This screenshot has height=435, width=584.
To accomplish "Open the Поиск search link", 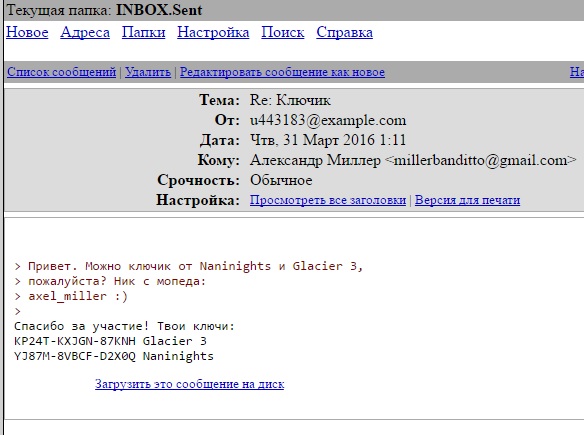I will coord(283,32).
